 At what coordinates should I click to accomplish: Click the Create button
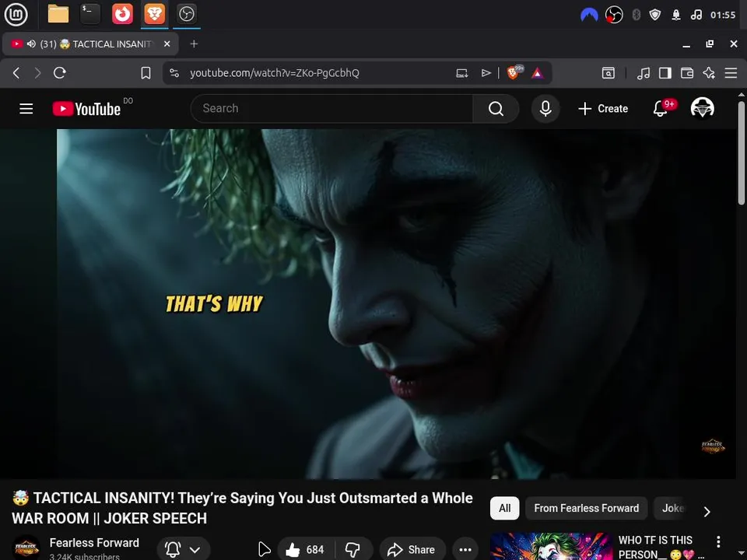click(603, 109)
